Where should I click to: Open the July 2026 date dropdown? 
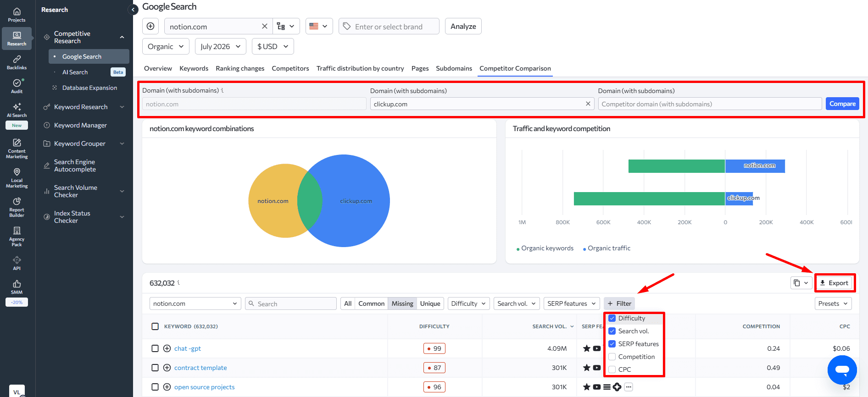(x=221, y=46)
